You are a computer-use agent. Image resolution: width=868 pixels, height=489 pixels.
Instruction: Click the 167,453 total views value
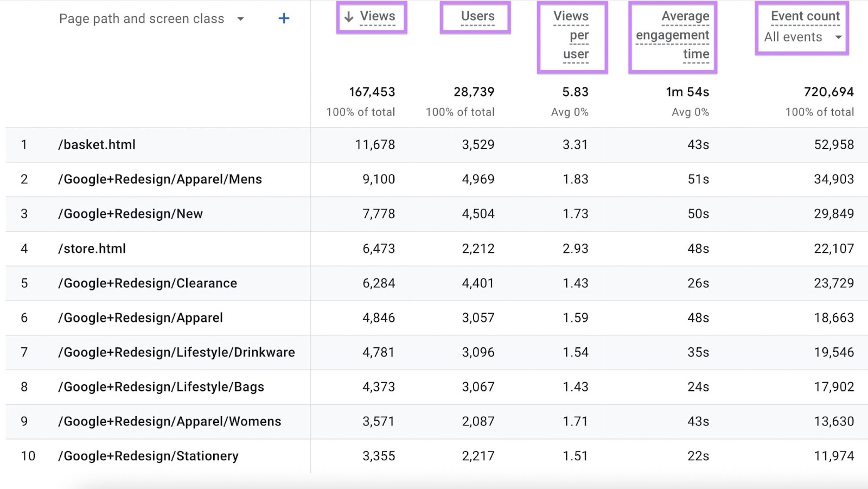coord(372,92)
